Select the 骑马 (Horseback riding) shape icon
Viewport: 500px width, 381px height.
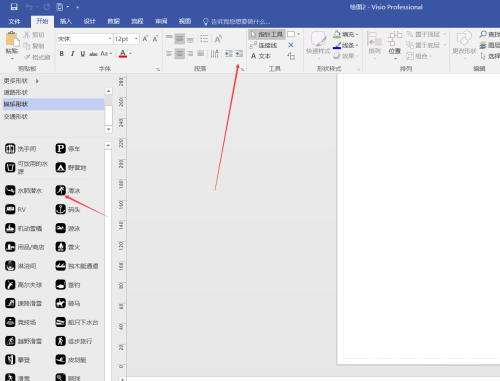tap(60, 303)
